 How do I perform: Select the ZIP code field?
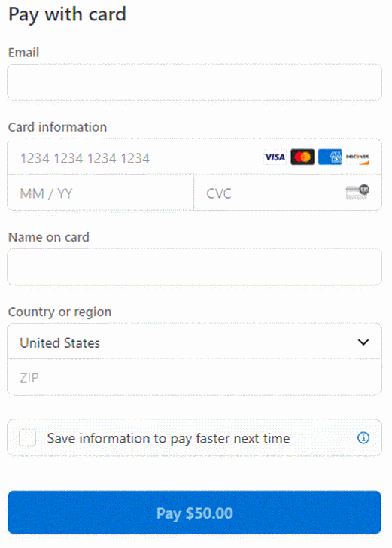(194, 377)
